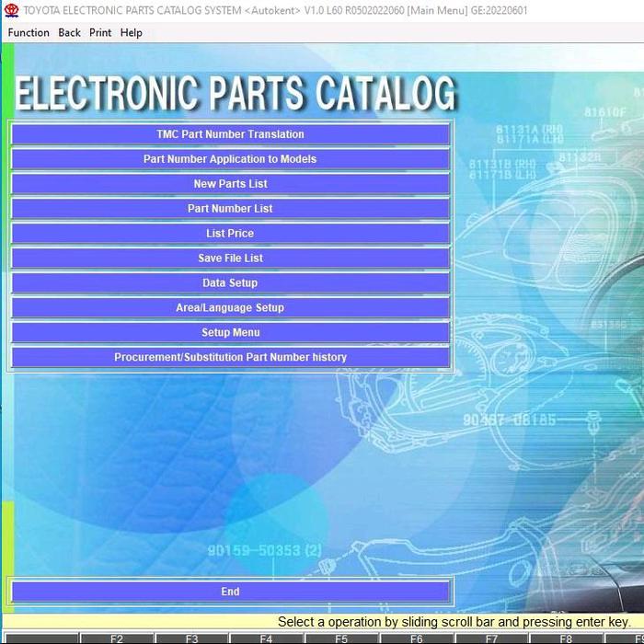Click the F4 function key button
Viewport: 644px width, 644px height.
(x=266, y=638)
